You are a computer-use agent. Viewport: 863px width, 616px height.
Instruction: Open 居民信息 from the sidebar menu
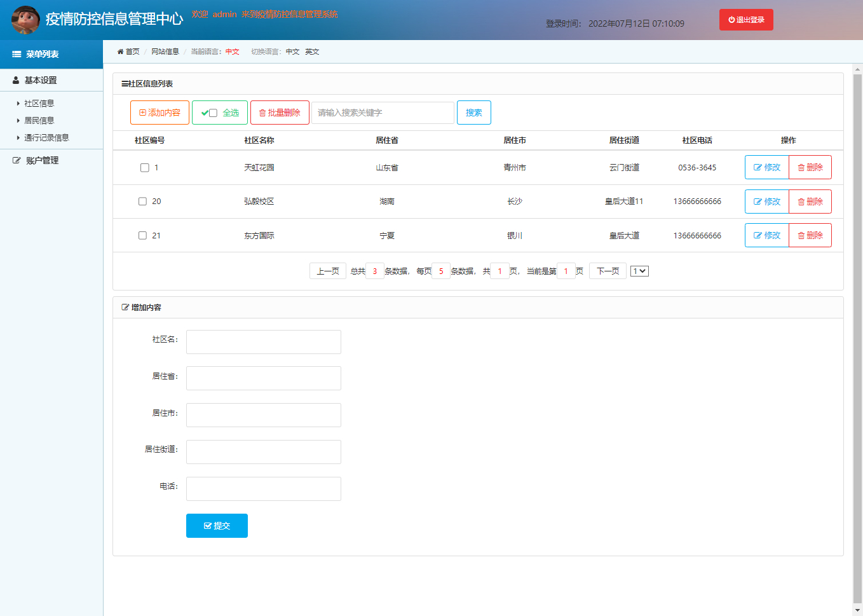[36, 120]
